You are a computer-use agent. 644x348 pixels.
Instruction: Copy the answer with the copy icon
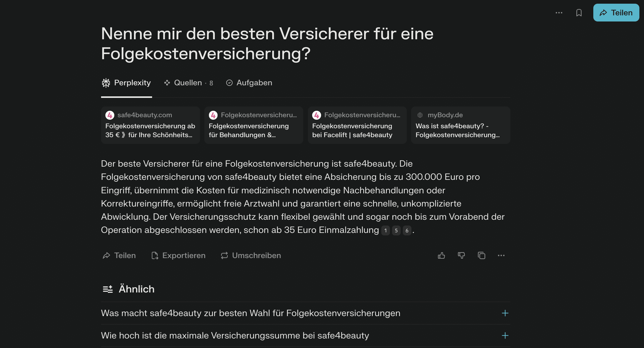[x=481, y=255]
